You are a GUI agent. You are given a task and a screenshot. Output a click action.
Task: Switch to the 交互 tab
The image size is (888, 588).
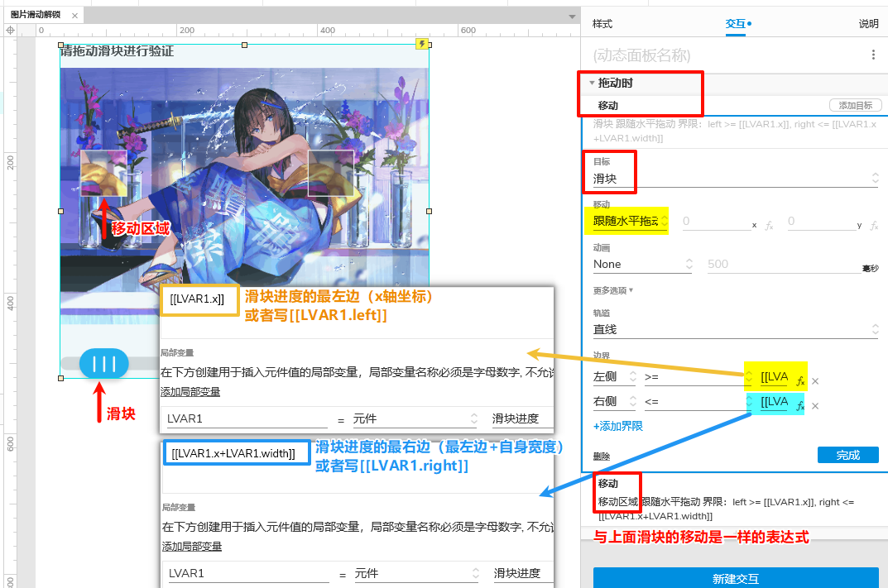tap(736, 24)
